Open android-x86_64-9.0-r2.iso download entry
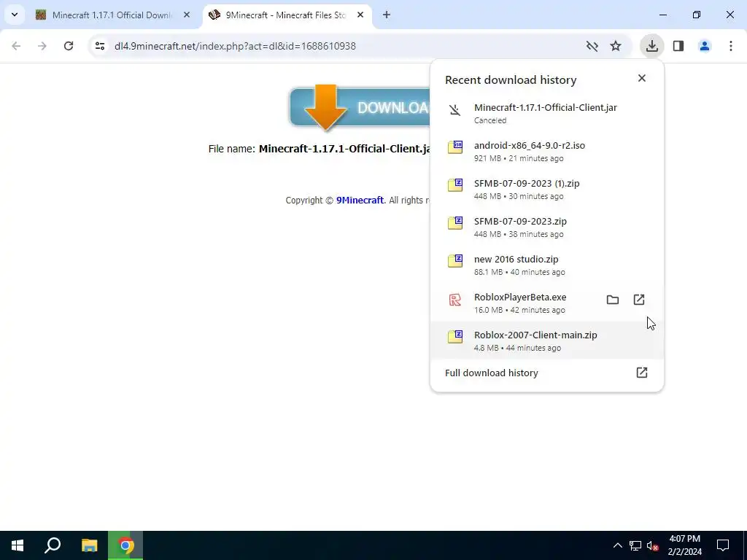Image resolution: width=747 pixels, height=560 pixels. click(546, 151)
